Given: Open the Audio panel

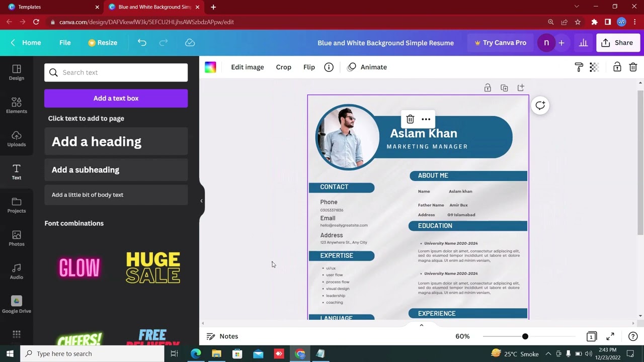Looking at the screenshot, I should point(16,271).
